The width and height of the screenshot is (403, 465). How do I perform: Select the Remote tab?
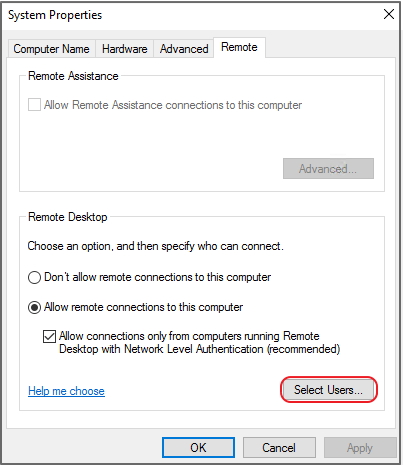click(239, 47)
